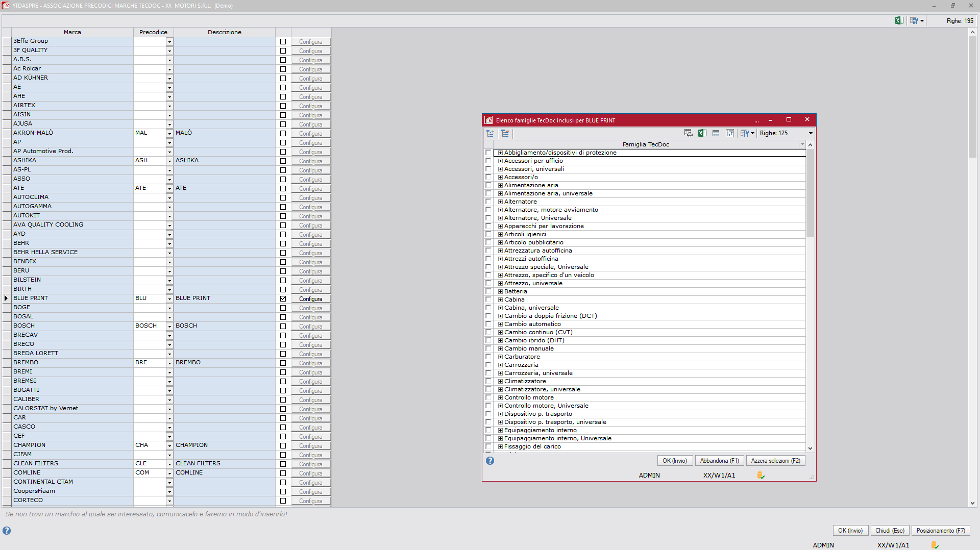Select the CLEAN FILTERS brand cell

pos(72,464)
